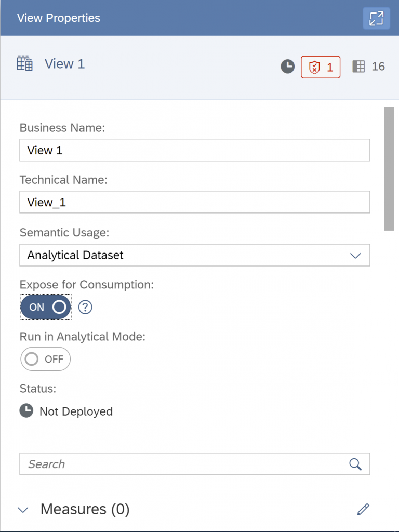The height and width of the screenshot is (532, 399).
Task: Click the help question mark icon
Action: click(x=85, y=307)
